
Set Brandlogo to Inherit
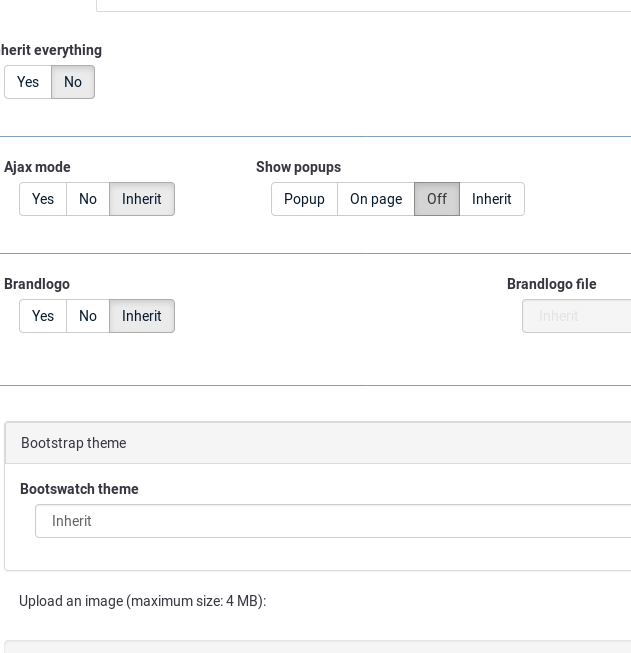coord(142,316)
